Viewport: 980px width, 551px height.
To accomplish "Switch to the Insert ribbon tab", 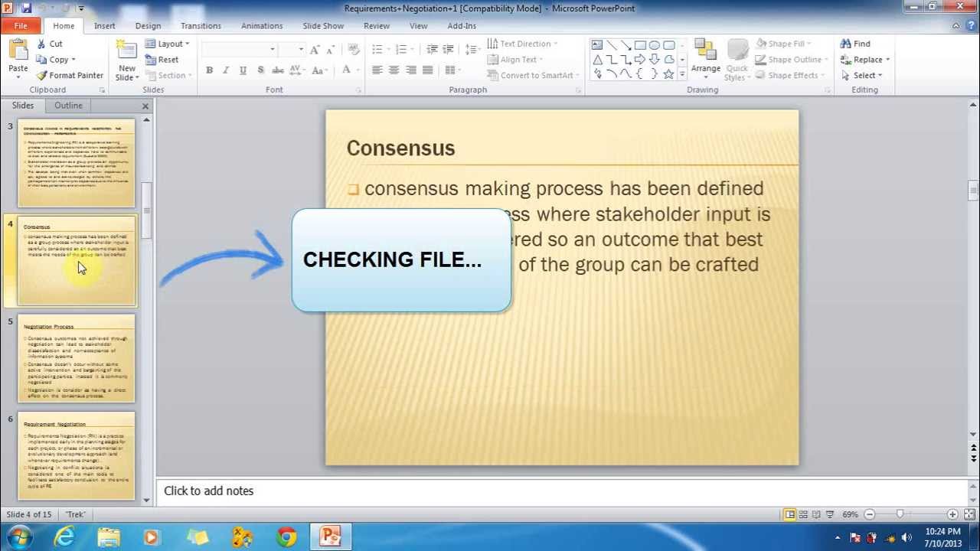I will (105, 26).
